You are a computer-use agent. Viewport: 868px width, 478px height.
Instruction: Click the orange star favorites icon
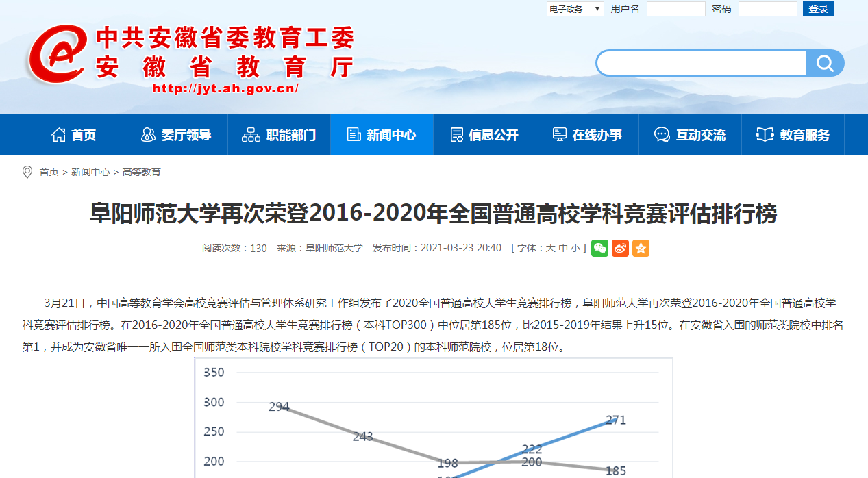tap(641, 249)
